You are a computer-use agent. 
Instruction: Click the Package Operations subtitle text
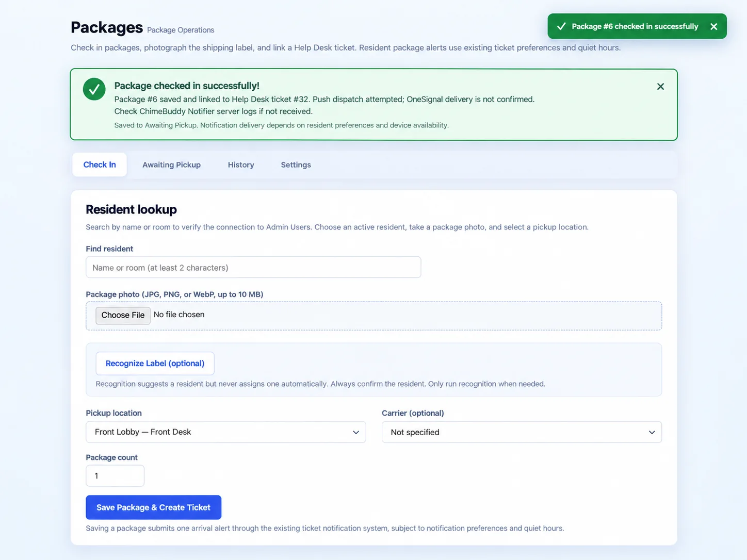coord(181,30)
